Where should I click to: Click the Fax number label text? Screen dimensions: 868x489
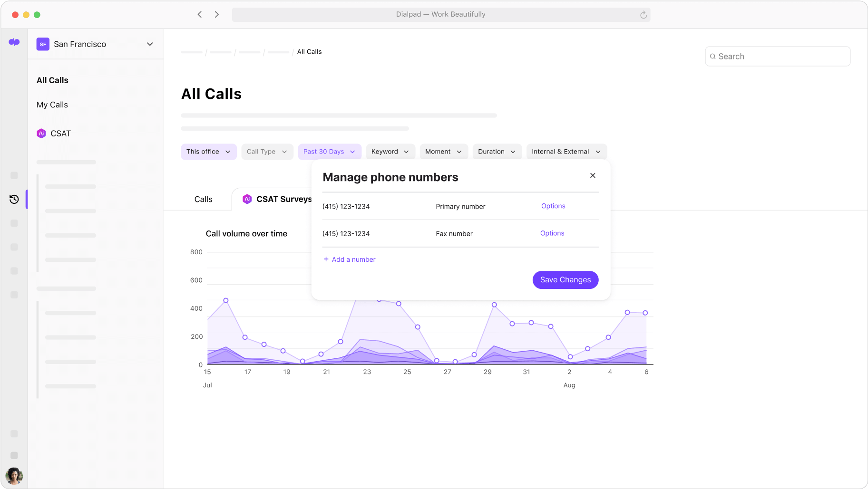[454, 234]
